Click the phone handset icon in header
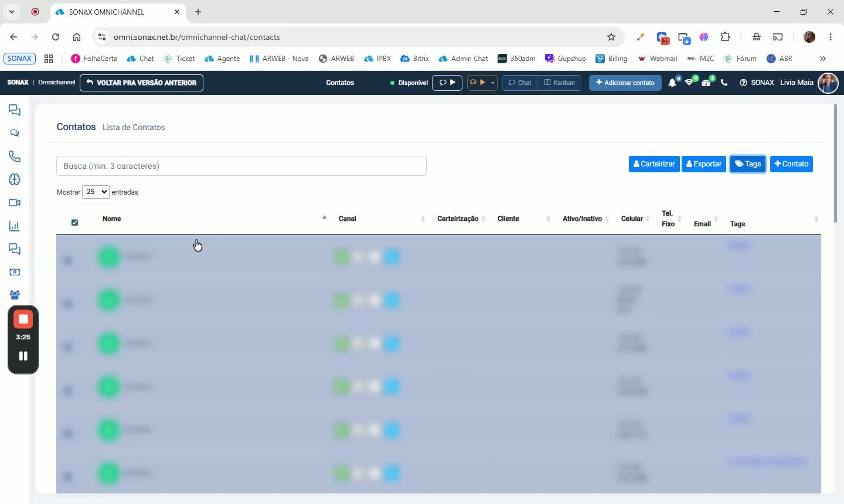This screenshot has width=844, height=504. (x=724, y=83)
